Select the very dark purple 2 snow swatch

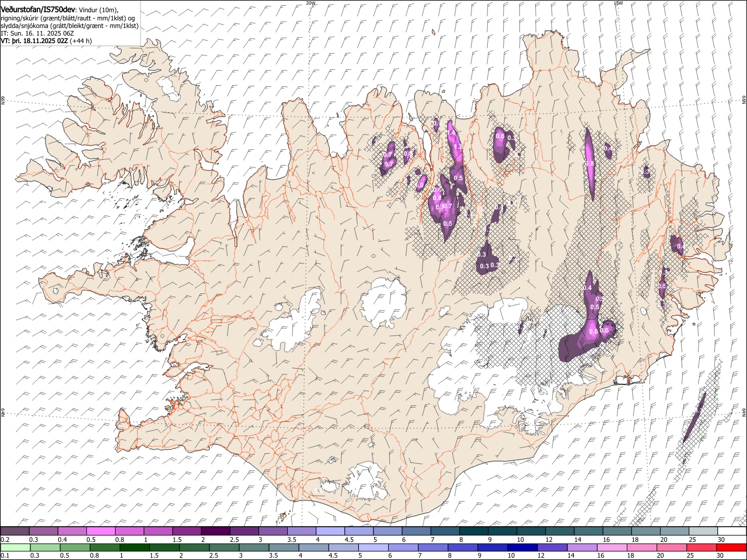click(215, 531)
